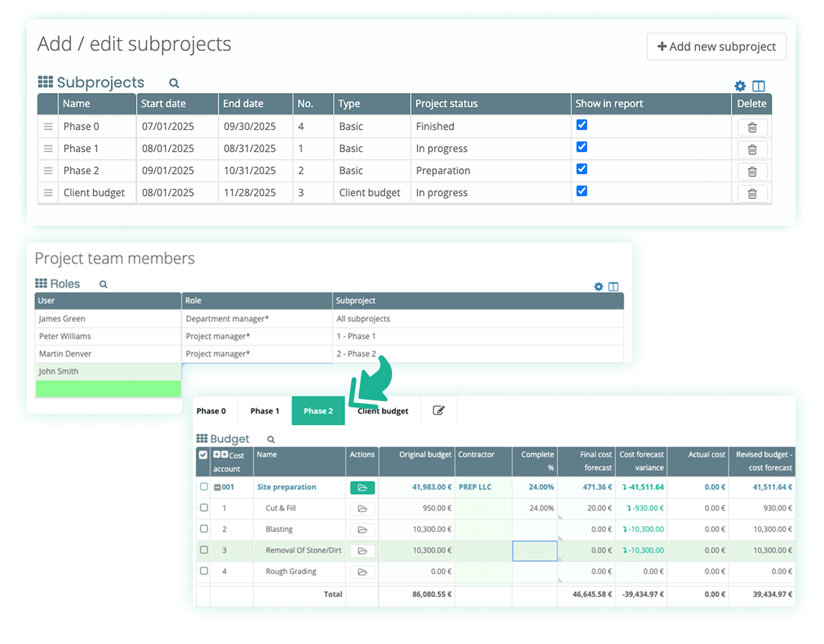Check the row checkbox for Cut & Fill
The width and height of the screenshot is (824, 644).
pos(205,508)
